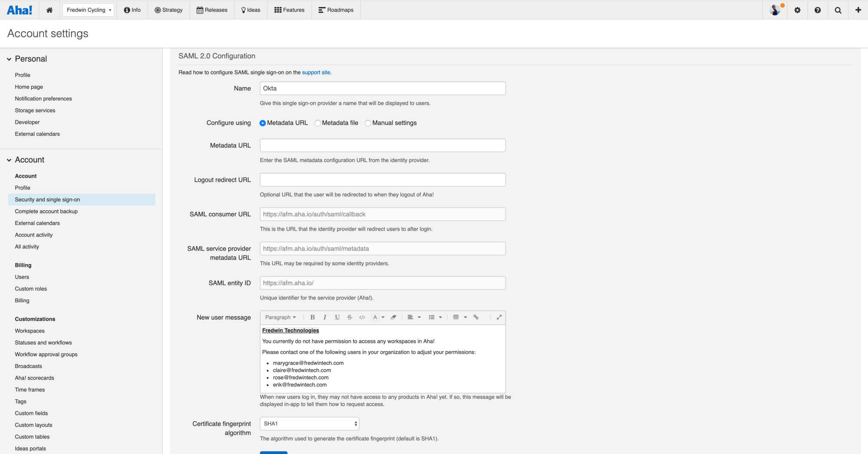Open Statuses and workflows page
This screenshot has width=868, height=454.
tap(43, 342)
